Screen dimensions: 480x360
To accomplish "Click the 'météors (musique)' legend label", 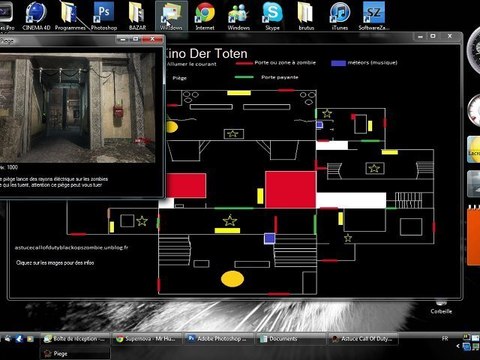I will coord(372,63).
